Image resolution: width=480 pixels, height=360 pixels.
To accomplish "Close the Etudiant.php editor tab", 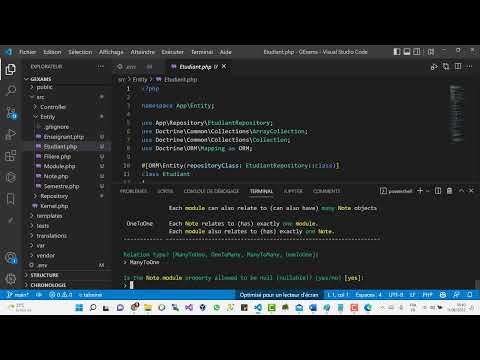I will tap(224, 66).
